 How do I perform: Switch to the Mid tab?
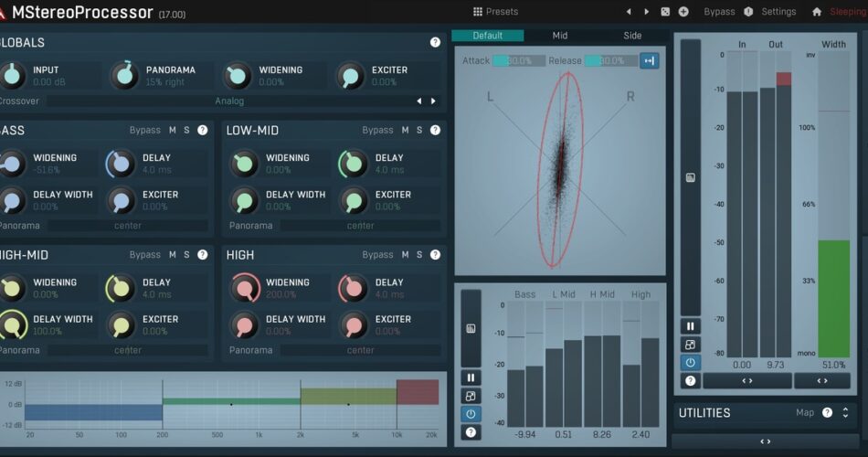(559, 36)
